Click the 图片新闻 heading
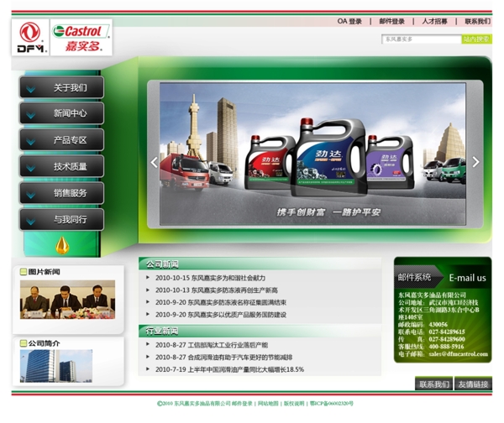Image resolution: width=504 pixels, height=423 pixels. (44, 272)
